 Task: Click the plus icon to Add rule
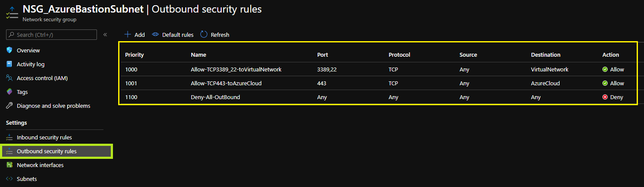point(128,35)
